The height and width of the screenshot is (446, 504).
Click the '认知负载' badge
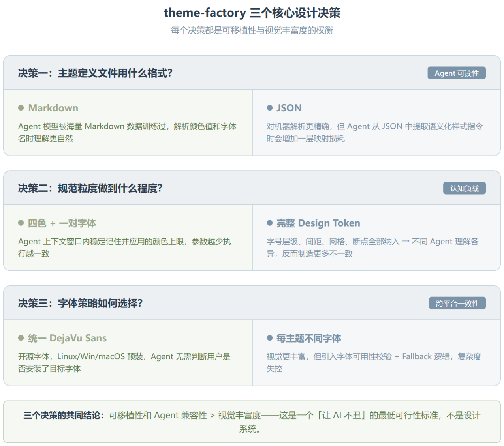(x=465, y=188)
